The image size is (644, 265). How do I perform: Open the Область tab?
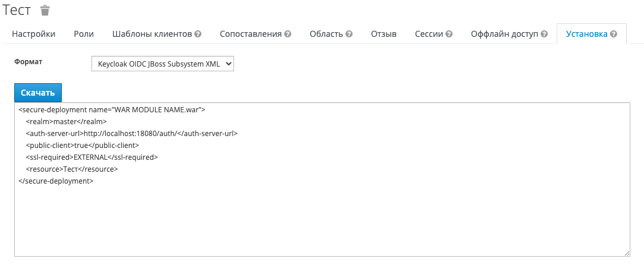pos(326,34)
